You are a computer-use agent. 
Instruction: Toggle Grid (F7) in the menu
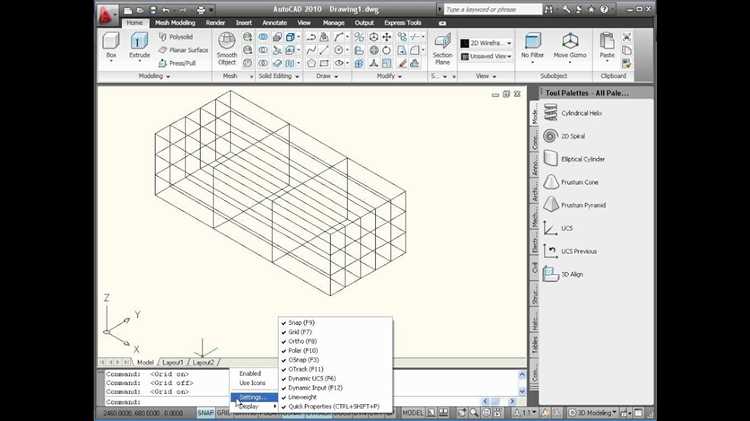(335, 332)
